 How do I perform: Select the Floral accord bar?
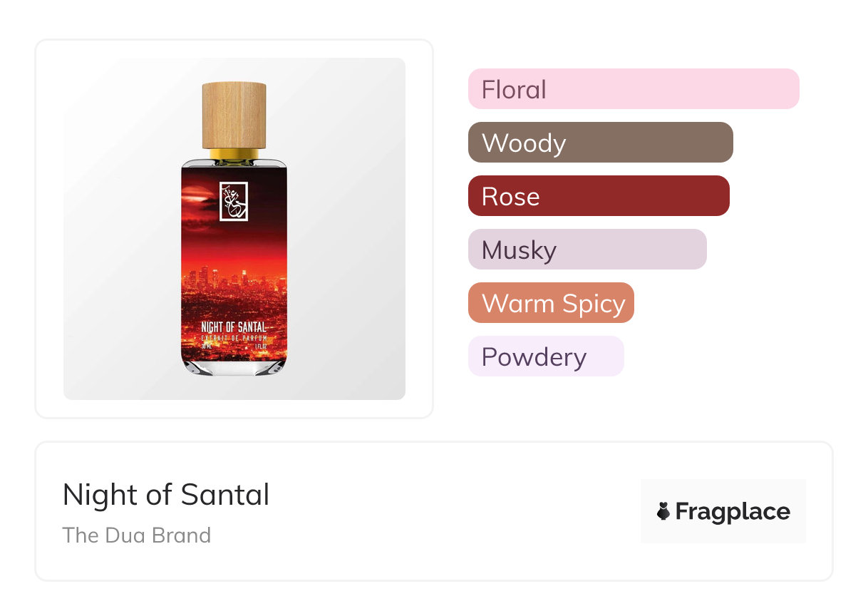pyautogui.click(x=633, y=89)
